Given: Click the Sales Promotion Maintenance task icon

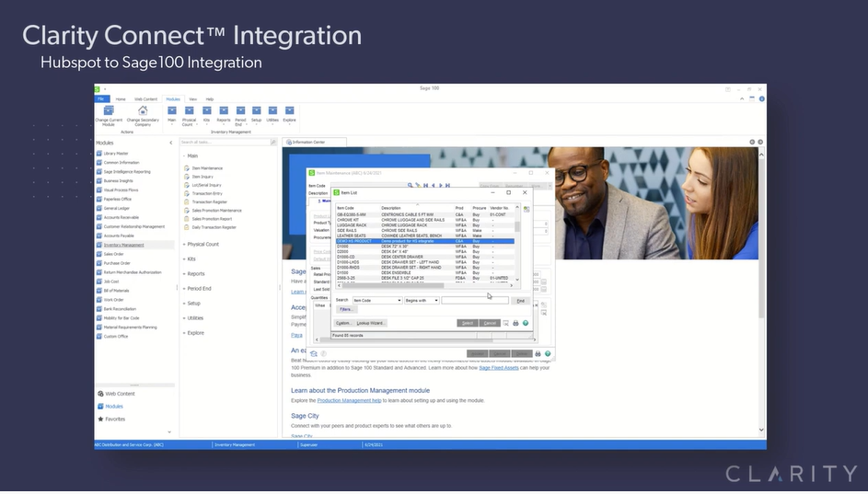Looking at the screenshot, I should pyautogui.click(x=187, y=211).
